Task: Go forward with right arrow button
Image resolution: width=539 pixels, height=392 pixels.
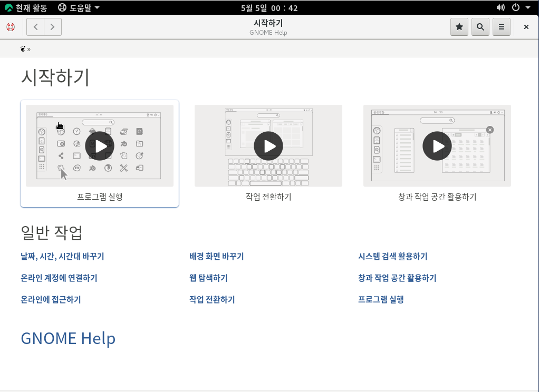Action: tap(53, 27)
